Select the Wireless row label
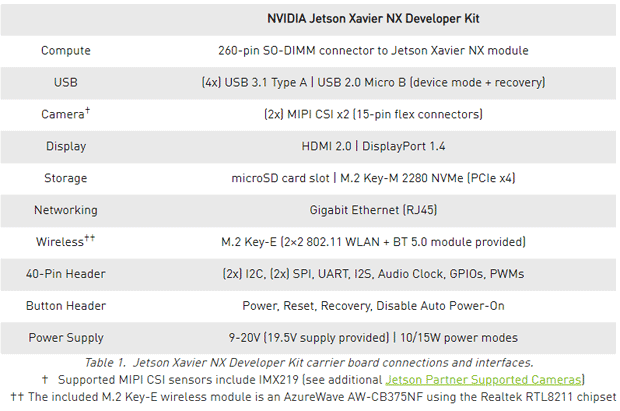The width and height of the screenshot is (620, 411). [x=66, y=241]
